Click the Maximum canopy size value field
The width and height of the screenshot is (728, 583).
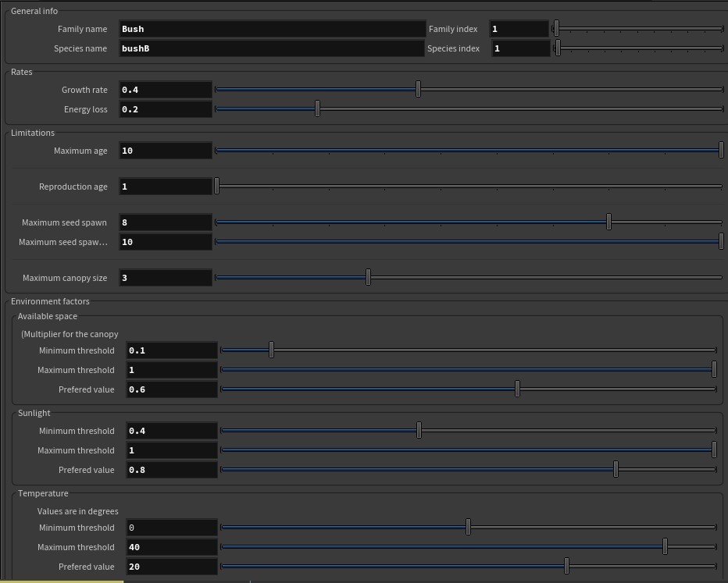[166, 278]
